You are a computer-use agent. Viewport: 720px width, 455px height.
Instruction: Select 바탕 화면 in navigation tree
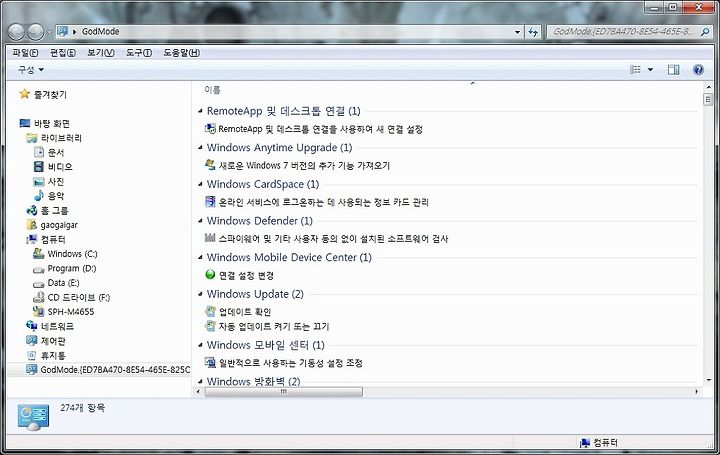tap(51, 124)
